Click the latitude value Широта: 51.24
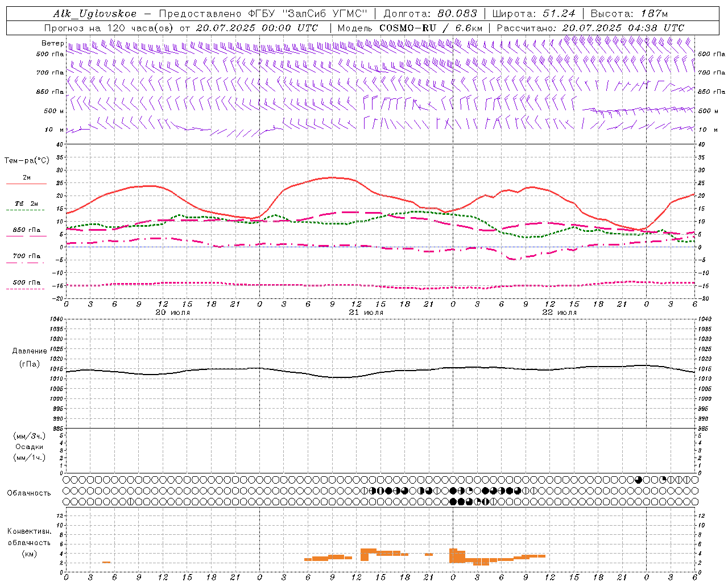Viewport: 728px width, 582px height. tap(533, 14)
